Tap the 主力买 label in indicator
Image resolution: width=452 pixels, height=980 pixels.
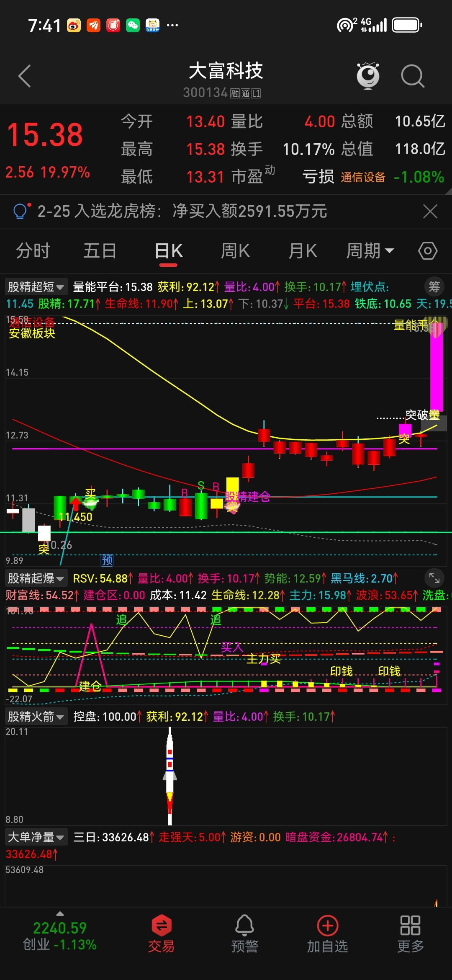[x=264, y=659]
